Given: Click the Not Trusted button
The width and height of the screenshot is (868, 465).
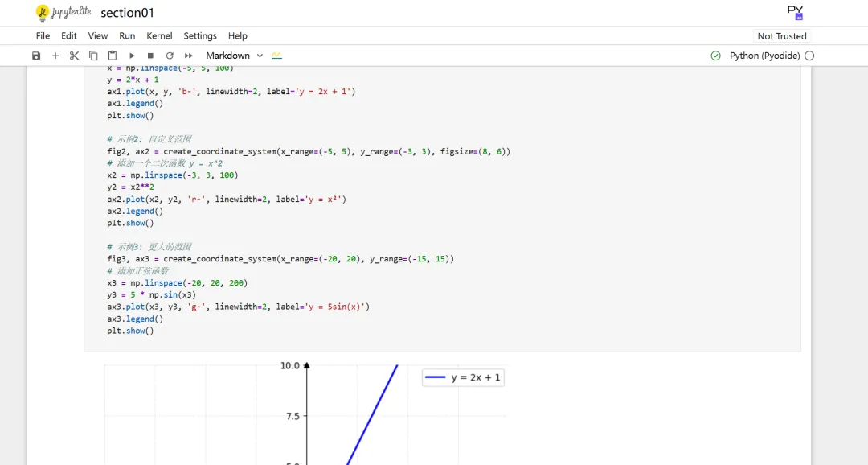Looking at the screenshot, I should pos(782,36).
